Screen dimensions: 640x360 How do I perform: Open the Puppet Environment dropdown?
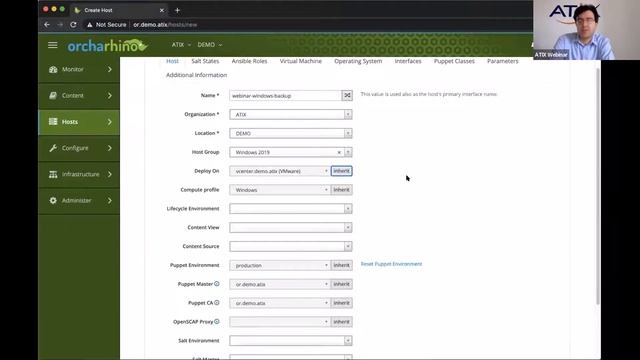pyautogui.click(x=280, y=265)
